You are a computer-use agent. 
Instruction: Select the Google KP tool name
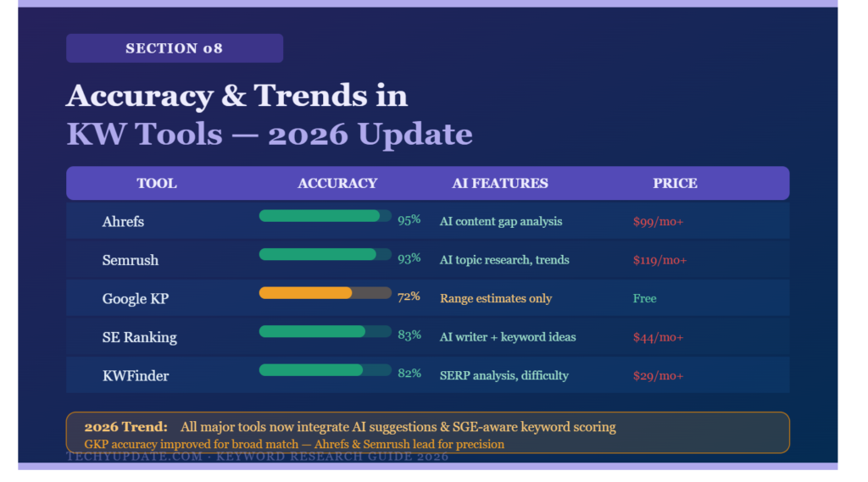pos(135,299)
